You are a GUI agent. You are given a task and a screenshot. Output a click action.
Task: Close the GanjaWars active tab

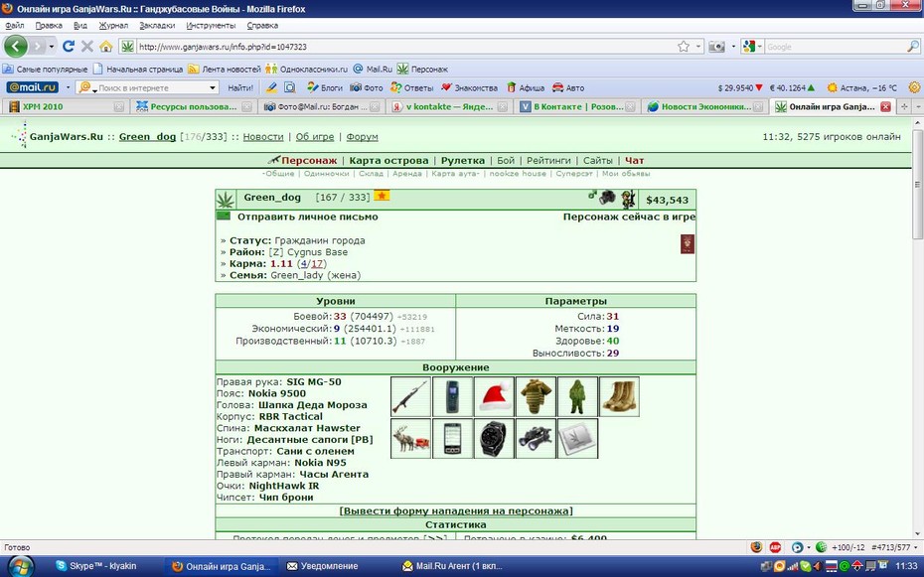pyautogui.click(x=885, y=106)
